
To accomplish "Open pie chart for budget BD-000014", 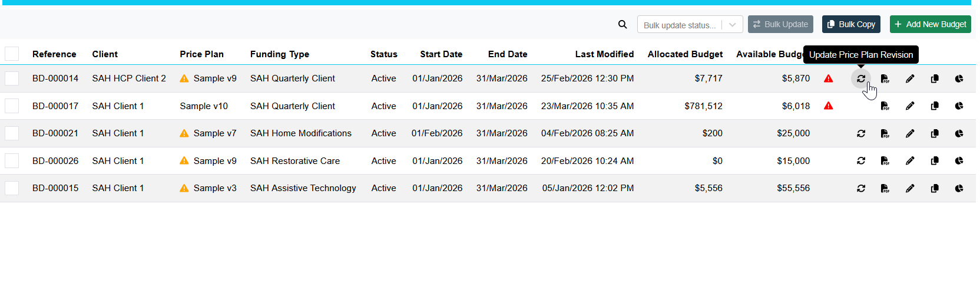I will click(x=959, y=78).
